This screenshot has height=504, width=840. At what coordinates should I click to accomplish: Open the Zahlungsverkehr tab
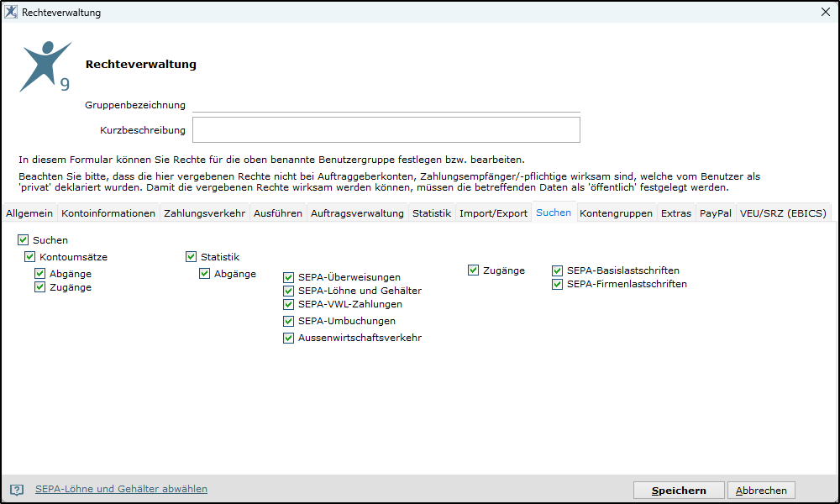pos(205,213)
